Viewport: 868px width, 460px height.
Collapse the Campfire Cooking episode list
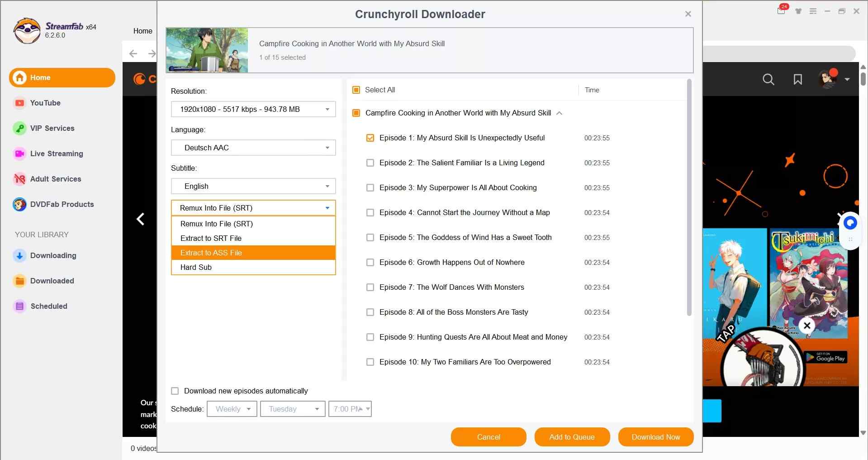(x=560, y=113)
